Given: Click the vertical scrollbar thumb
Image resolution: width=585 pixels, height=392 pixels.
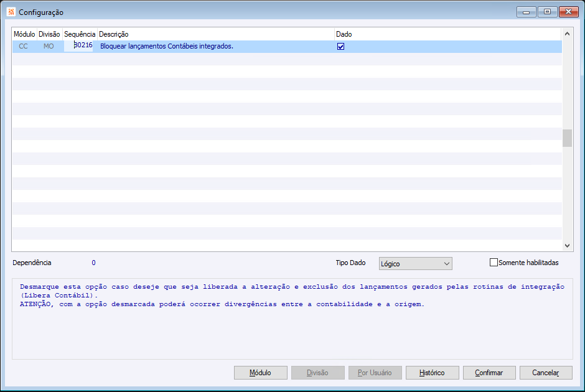Looking at the screenshot, I should tap(567, 138).
